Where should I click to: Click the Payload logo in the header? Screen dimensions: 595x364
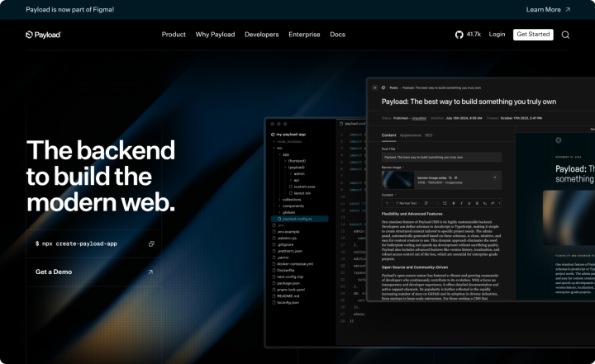pyautogui.click(x=43, y=35)
